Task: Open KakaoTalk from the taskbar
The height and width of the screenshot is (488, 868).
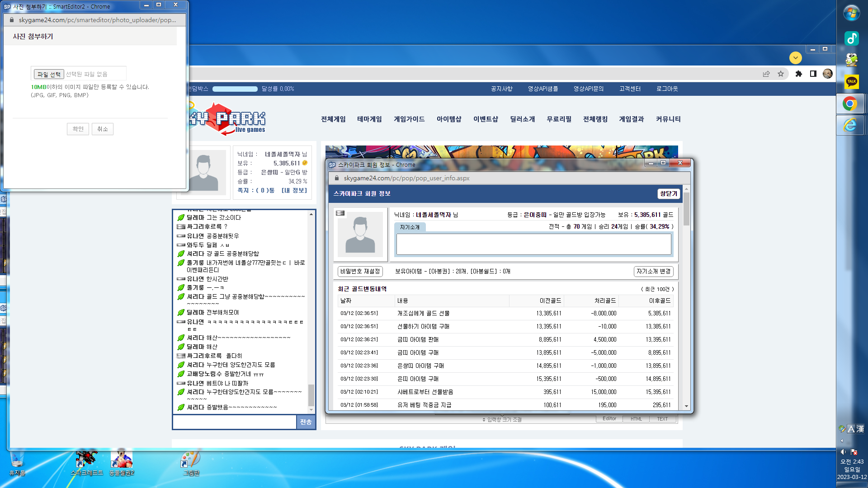Action: point(852,82)
